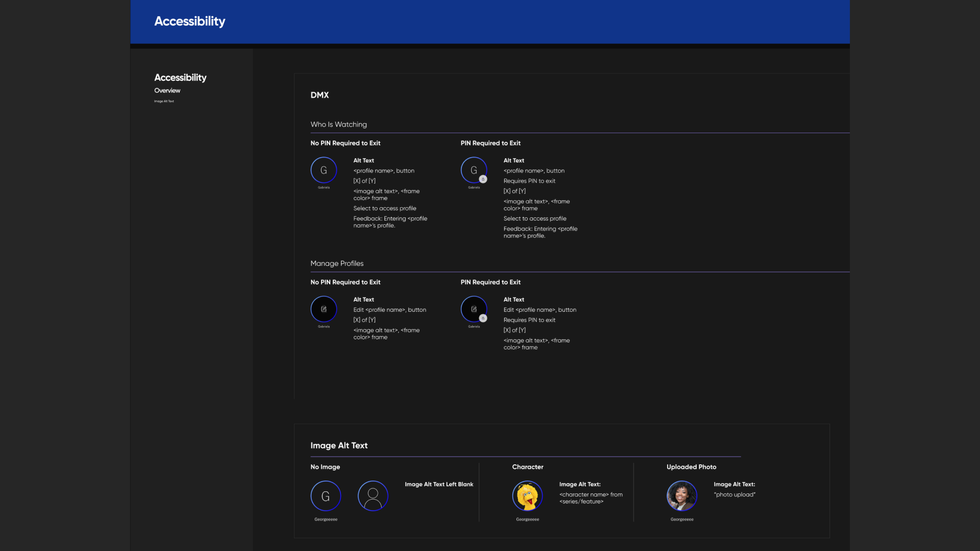Click the edit-pencil avatar under Manage Profiles
Image resolution: width=980 pixels, height=551 pixels.
324,309
